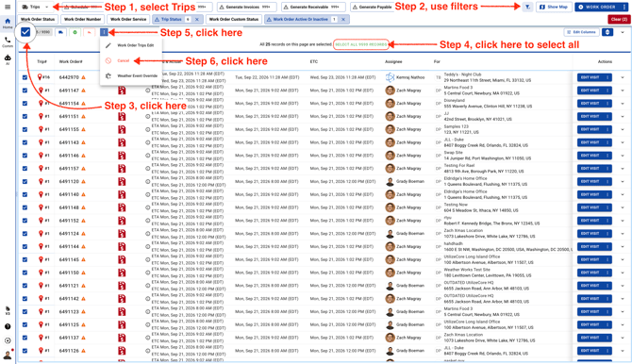Go to Home in the left sidebar

[8, 23]
